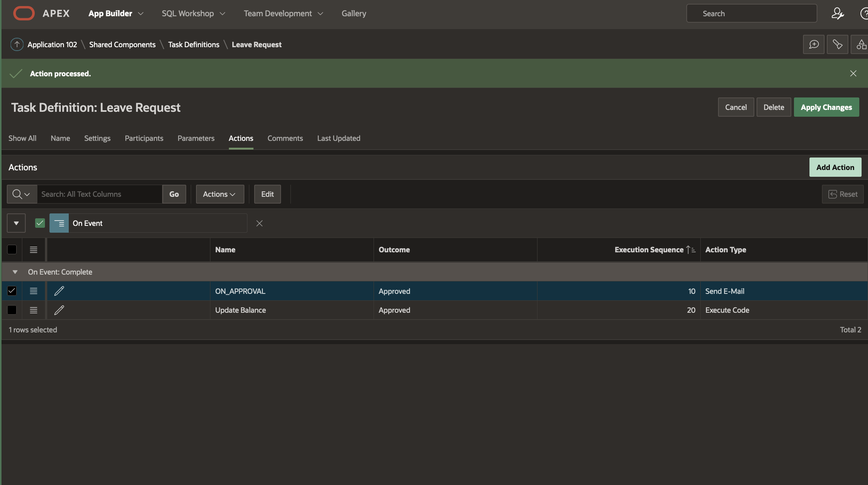Click the tag icon in the breadcrumb bar
The image size is (868, 485).
(x=837, y=45)
